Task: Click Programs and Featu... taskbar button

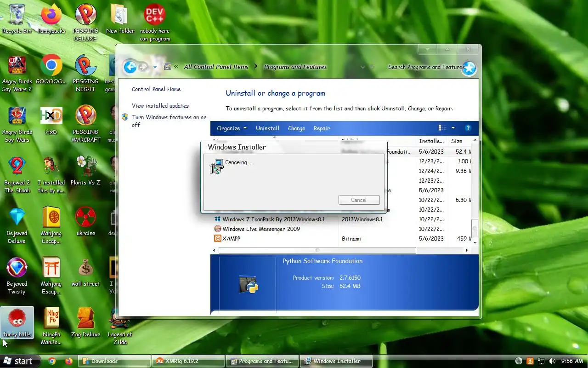Action: click(x=263, y=361)
